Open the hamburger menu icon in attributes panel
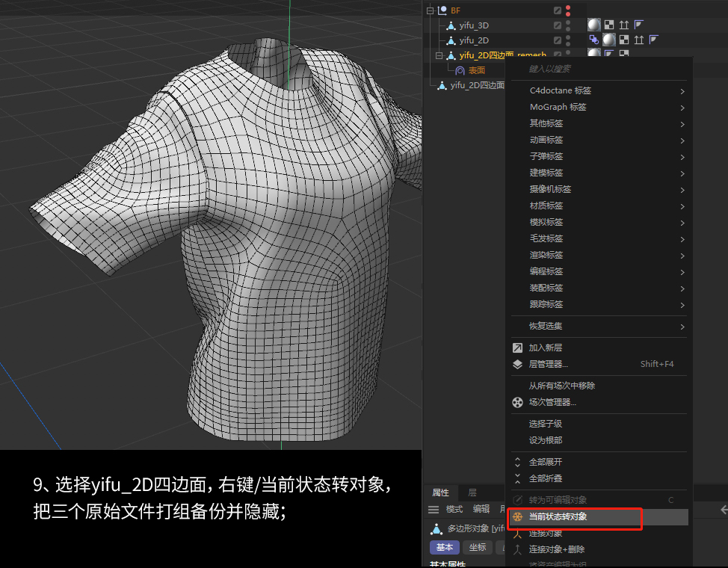 (x=434, y=509)
